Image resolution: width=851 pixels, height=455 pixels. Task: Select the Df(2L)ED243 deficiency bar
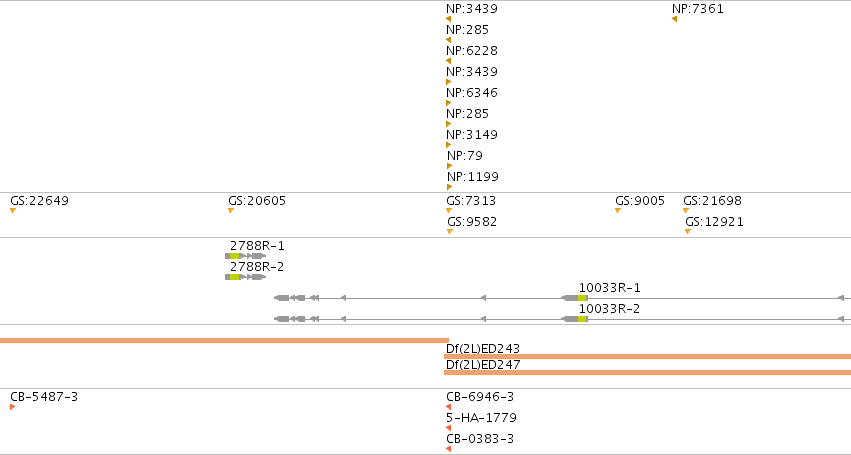[647, 357]
